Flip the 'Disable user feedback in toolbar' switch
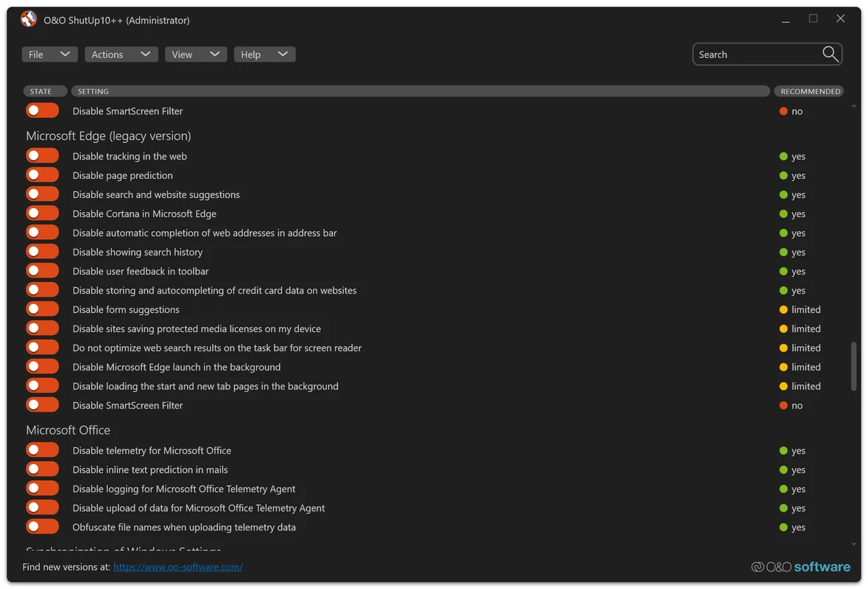The image size is (868, 589). tap(42, 271)
